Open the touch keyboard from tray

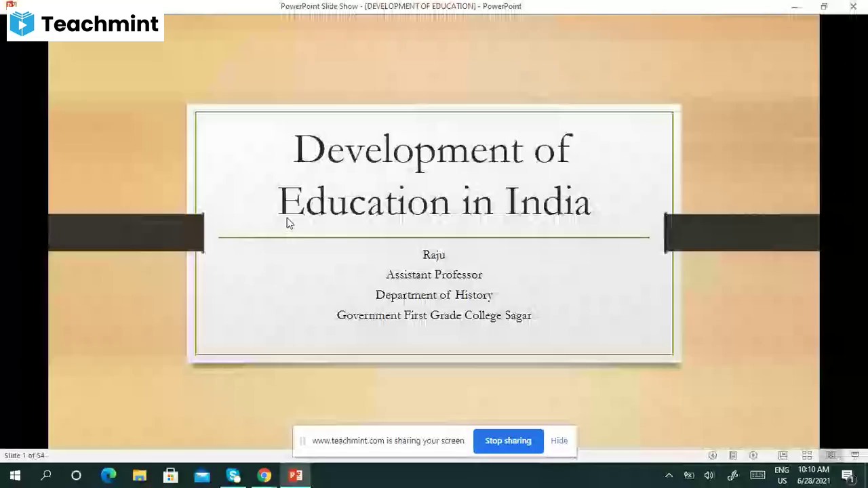[x=757, y=476]
